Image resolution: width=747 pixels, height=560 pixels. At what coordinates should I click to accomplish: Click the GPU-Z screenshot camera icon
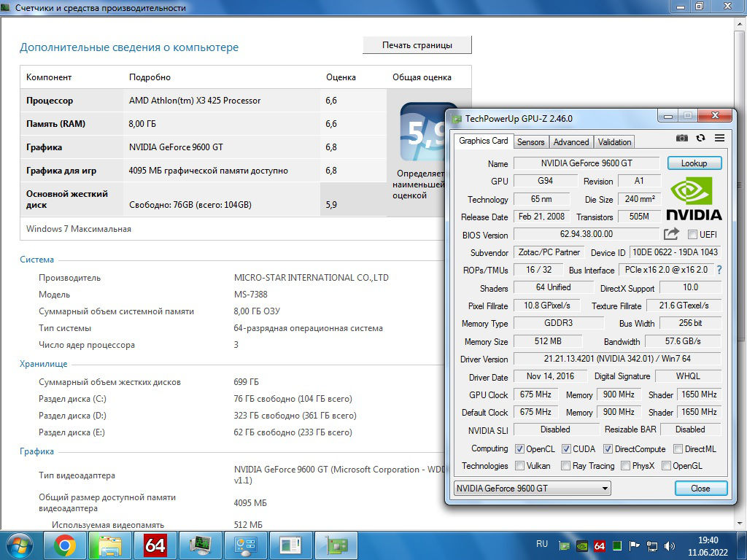[x=682, y=138]
